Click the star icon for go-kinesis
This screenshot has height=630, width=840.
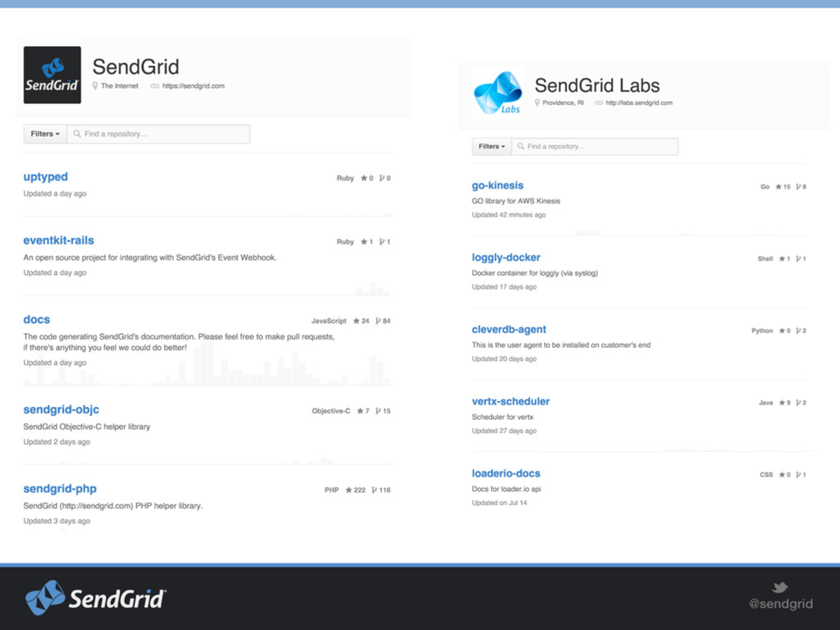coord(778,186)
